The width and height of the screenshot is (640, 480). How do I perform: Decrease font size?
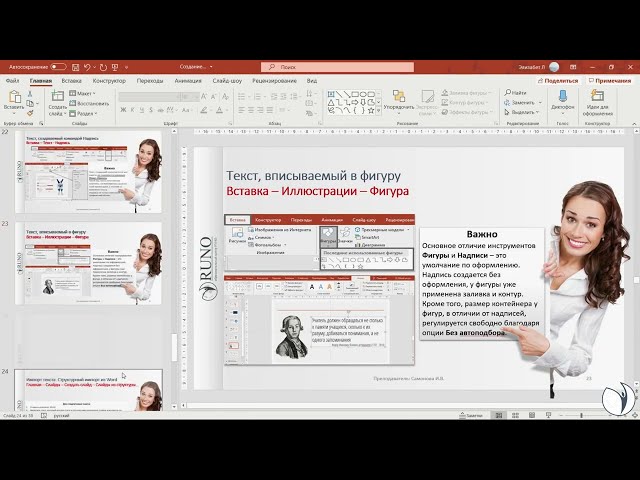coord(213,97)
